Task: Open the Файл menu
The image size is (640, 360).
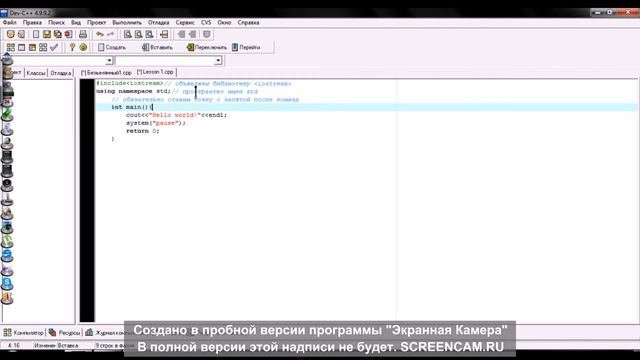Action: tap(10, 22)
